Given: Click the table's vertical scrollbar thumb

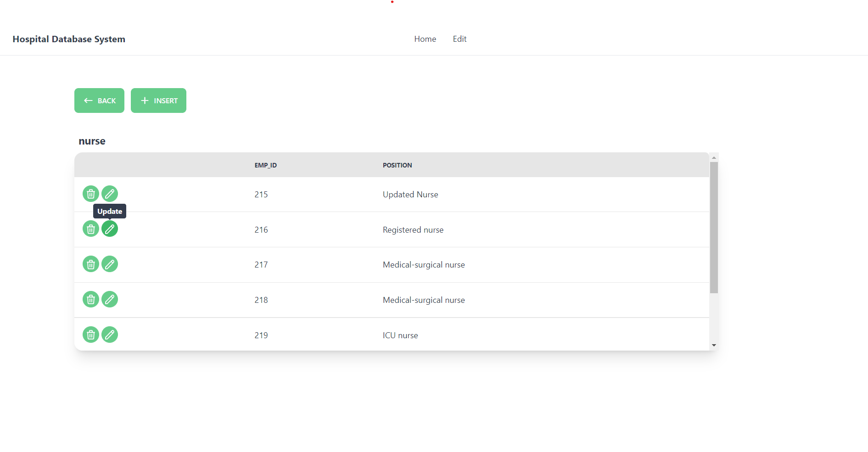Looking at the screenshot, I should click(714, 228).
